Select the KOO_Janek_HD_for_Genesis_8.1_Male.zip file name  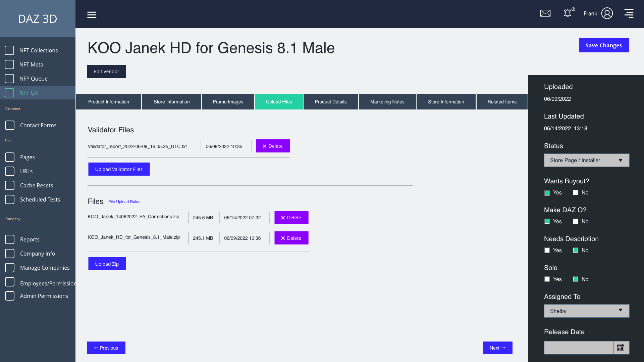click(134, 237)
